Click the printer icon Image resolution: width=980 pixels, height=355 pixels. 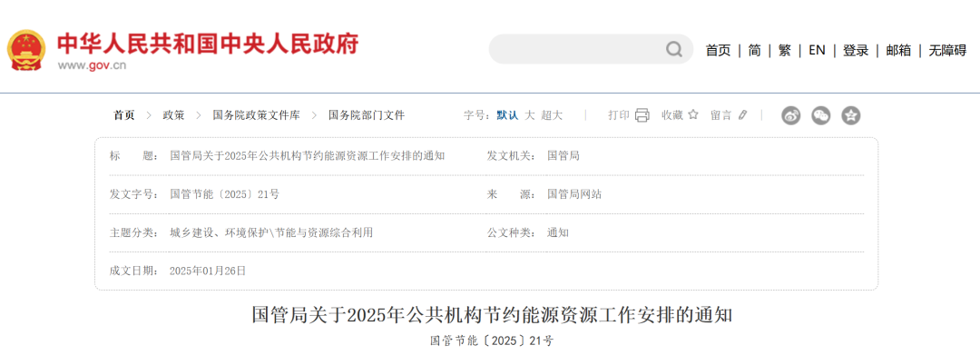tap(642, 115)
